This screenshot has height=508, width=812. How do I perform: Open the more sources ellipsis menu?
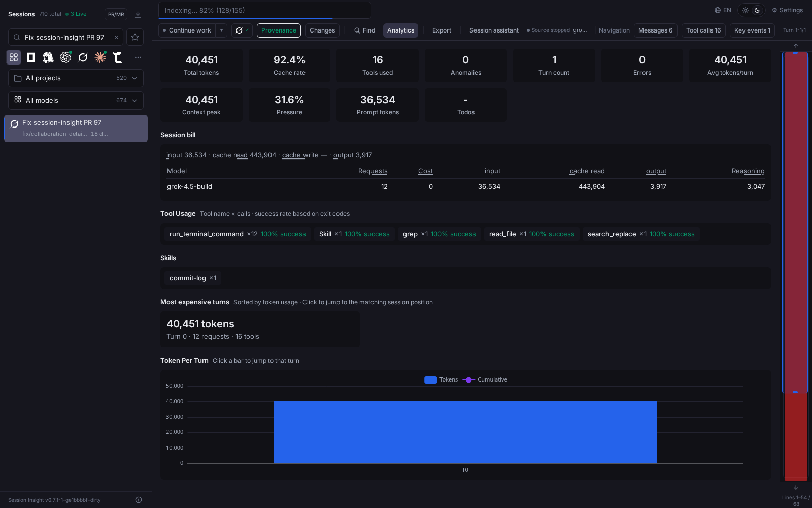coord(138,57)
